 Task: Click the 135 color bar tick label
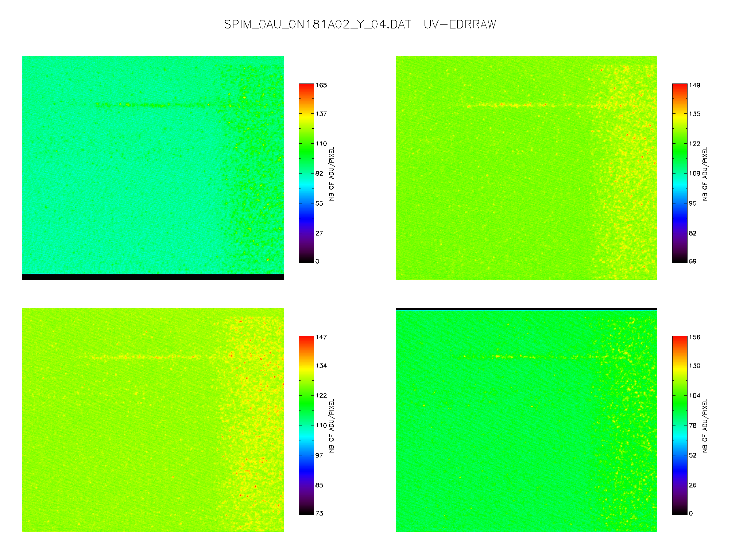tap(695, 114)
